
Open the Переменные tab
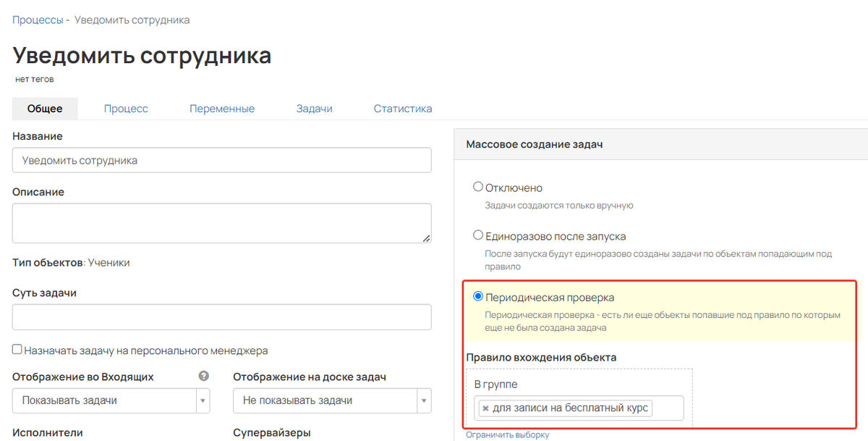click(x=222, y=109)
